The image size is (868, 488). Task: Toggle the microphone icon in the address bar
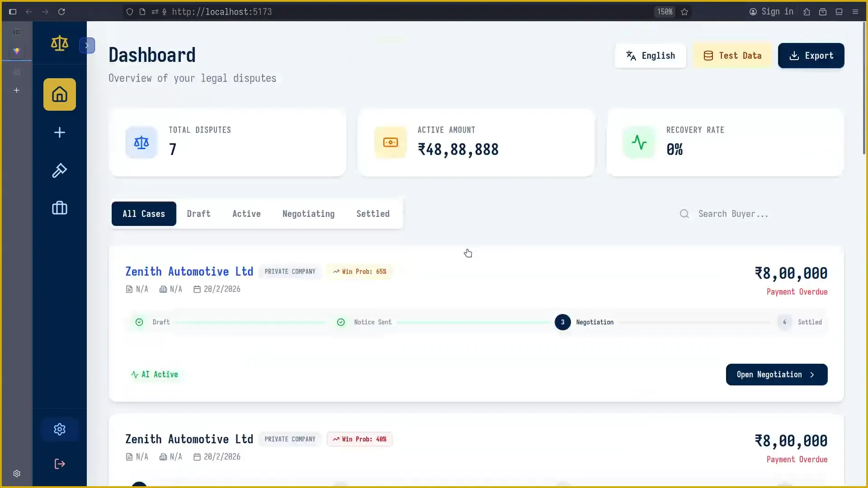click(165, 12)
